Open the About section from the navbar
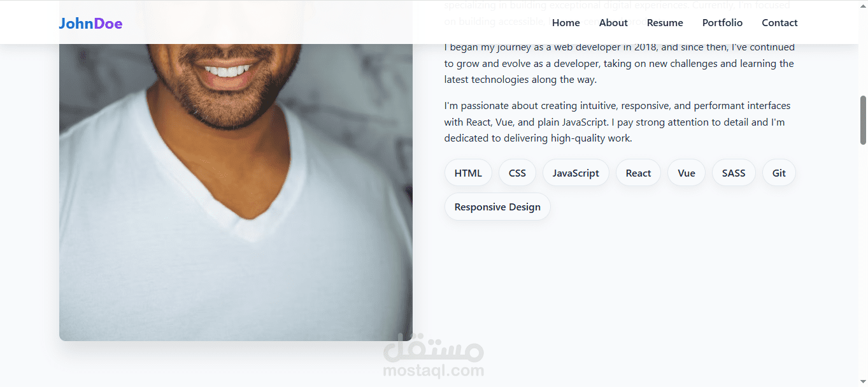 [x=613, y=23]
